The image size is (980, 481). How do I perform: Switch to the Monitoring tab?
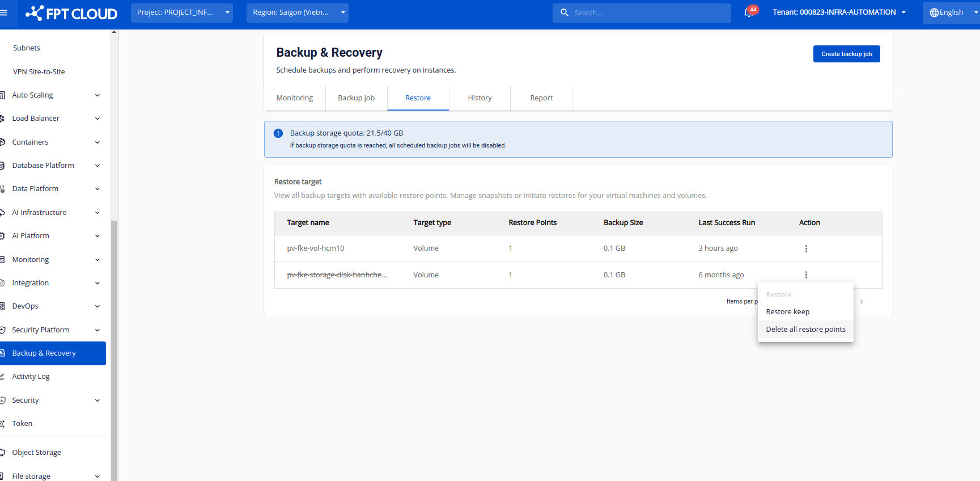[x=295, y=98]
